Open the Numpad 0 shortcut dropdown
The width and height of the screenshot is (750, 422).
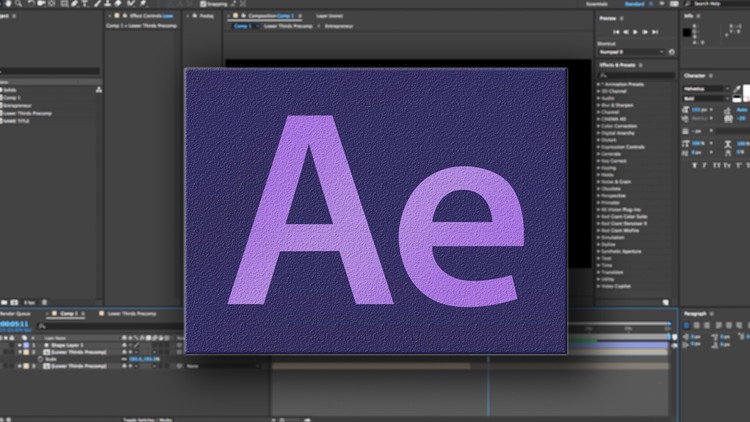(631, 52)
